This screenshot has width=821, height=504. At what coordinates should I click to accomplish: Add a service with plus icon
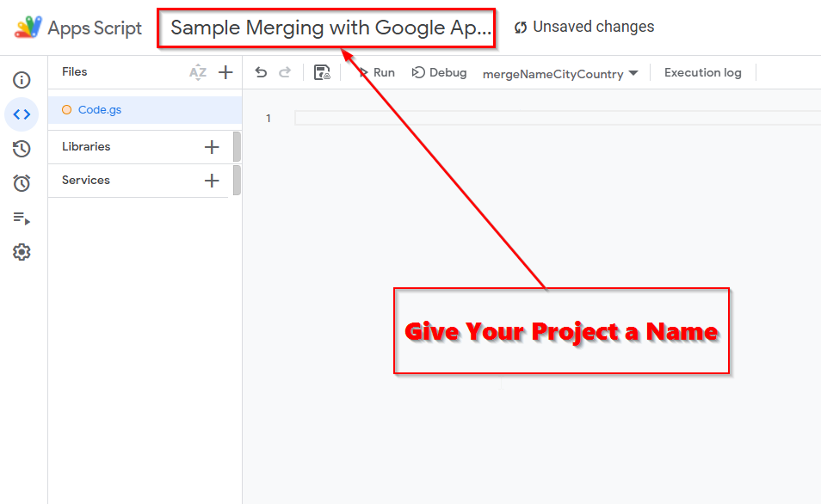click(212, 181)
